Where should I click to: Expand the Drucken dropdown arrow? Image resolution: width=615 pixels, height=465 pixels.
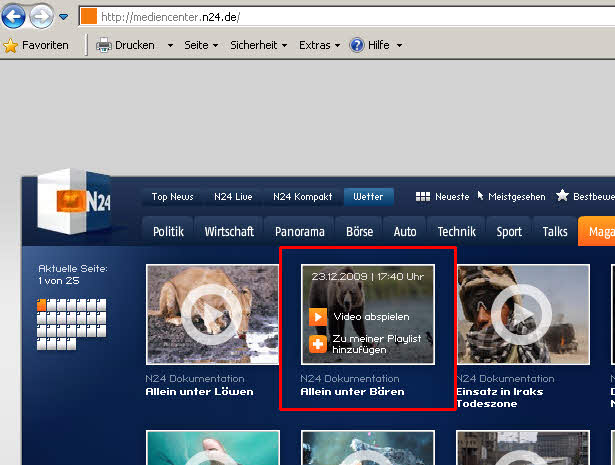click(x=170, y=45)
